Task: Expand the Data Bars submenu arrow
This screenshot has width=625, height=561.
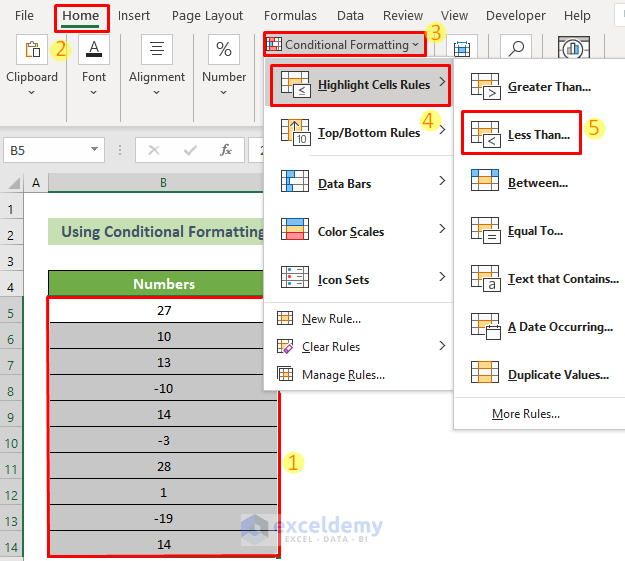Action: 442,181
